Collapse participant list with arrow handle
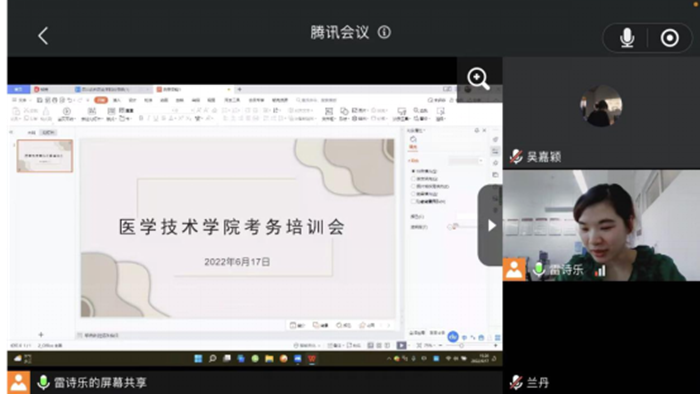The image size is (700, 394). pyautogui.click(x=490, y=225)
